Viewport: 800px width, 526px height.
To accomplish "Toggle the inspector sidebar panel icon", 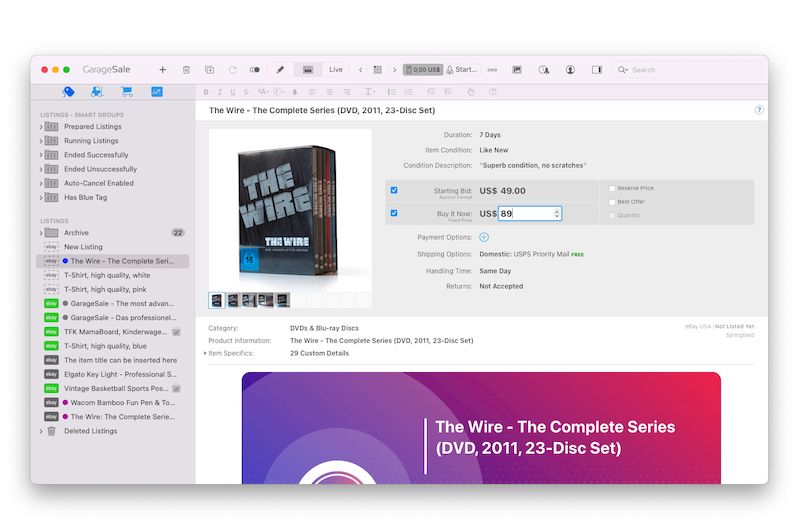I will (596, 69).
